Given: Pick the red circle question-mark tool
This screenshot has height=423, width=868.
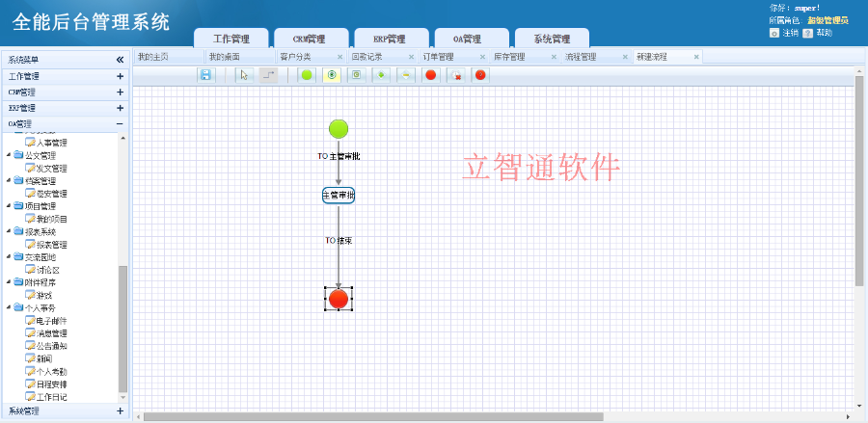Looking at the screenshot, I should tap(480, 75).
